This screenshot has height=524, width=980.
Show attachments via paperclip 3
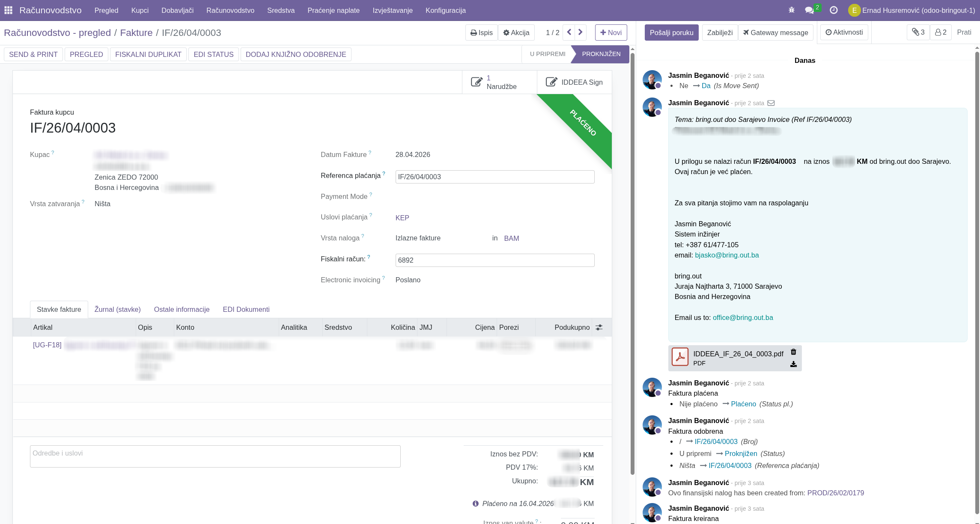(918, 32)
